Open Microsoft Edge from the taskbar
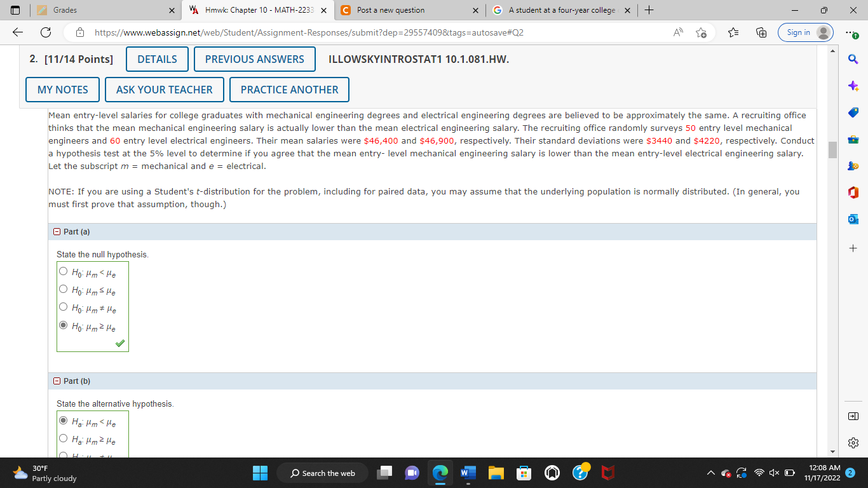 point(440,473)
